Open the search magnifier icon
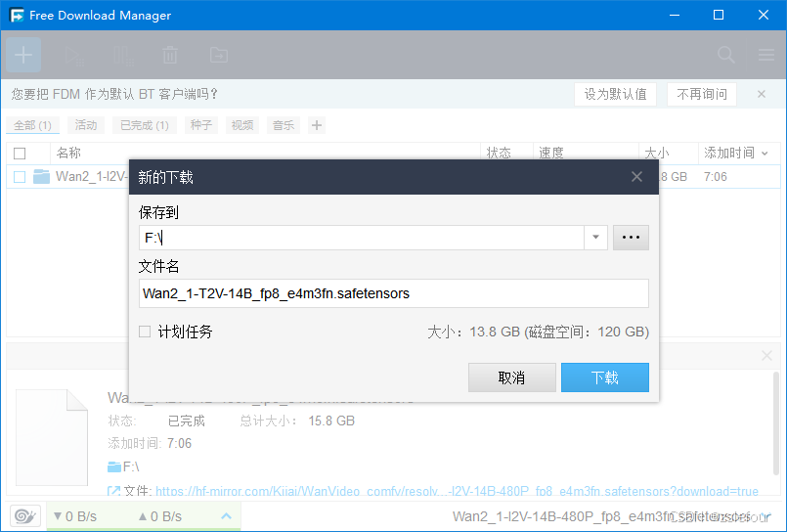Image resolution: width=787 pixels, height=532 pixels. [x=725, y=55]
